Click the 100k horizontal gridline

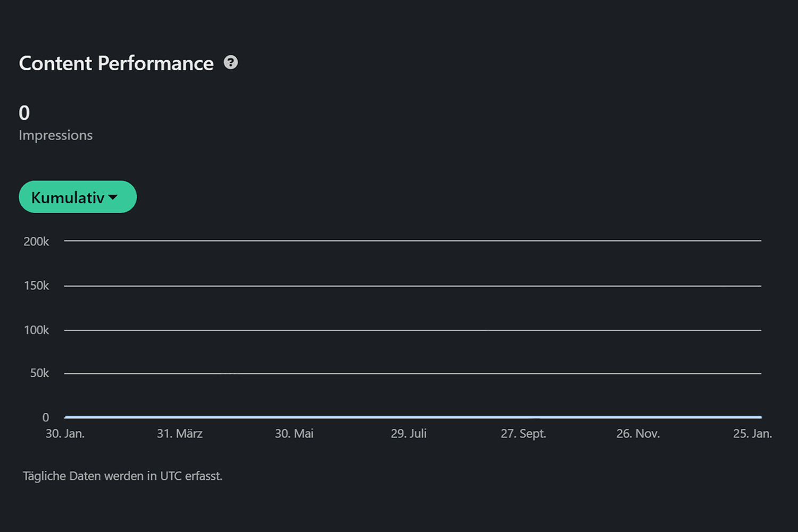[x=413, y=330]
